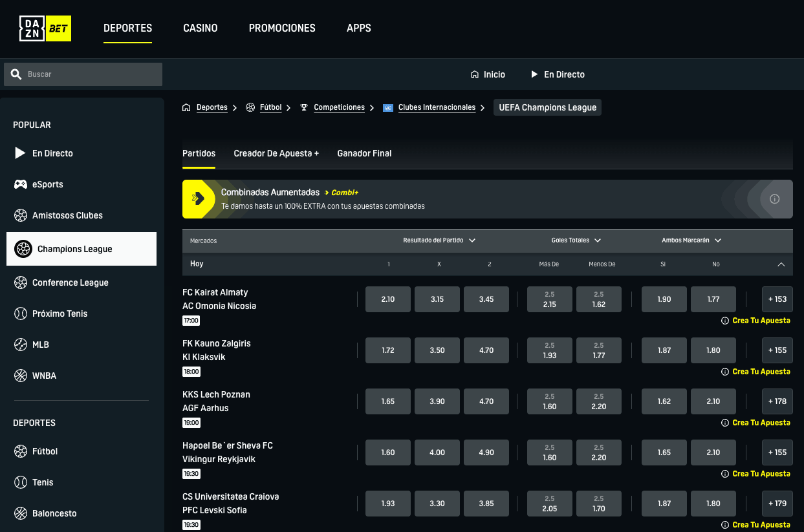Click Crea Tu Apuesta for Universitatea Craiova
This screenshot has width=804, height=532.
[x=761, y=525]
